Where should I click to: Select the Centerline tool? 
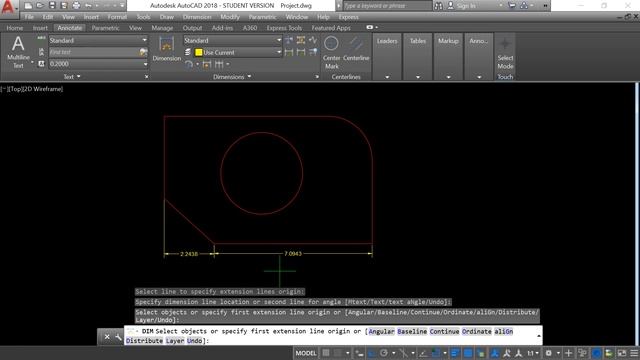(x=356, y=49)
